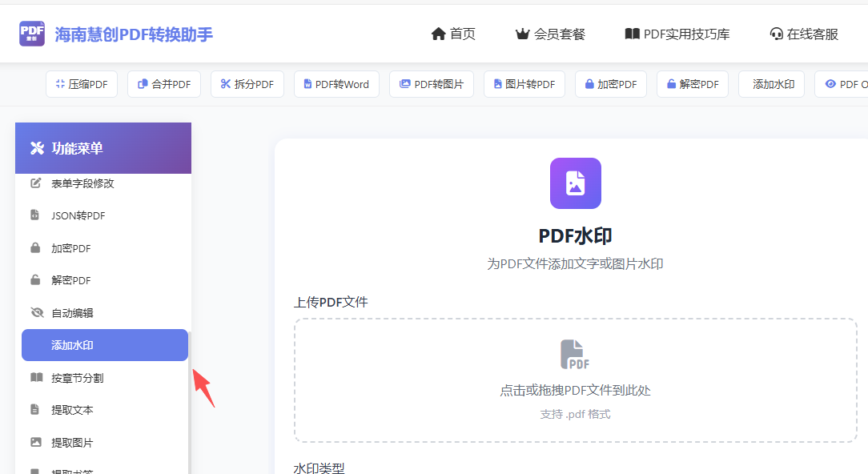The image size is (868, 474).
Task: Select highlighted 添加水印 sidebar item
Action: tap(105, 345)
